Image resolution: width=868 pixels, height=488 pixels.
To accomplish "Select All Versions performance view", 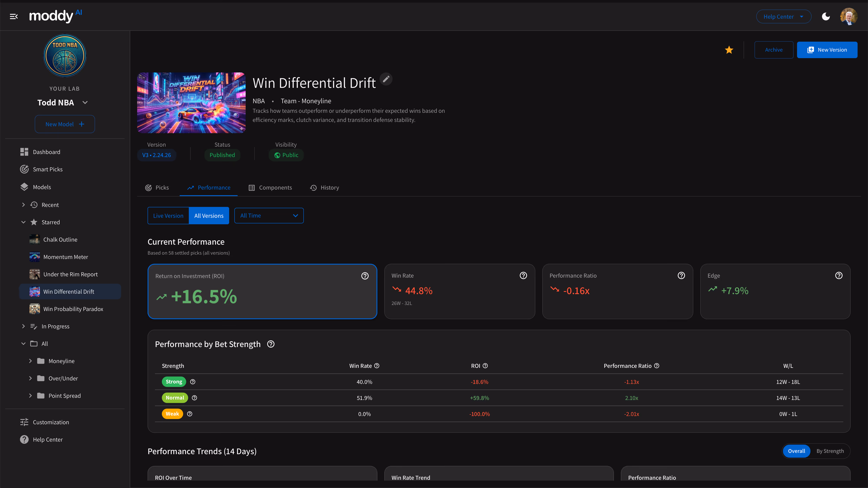I will [209, 216].
